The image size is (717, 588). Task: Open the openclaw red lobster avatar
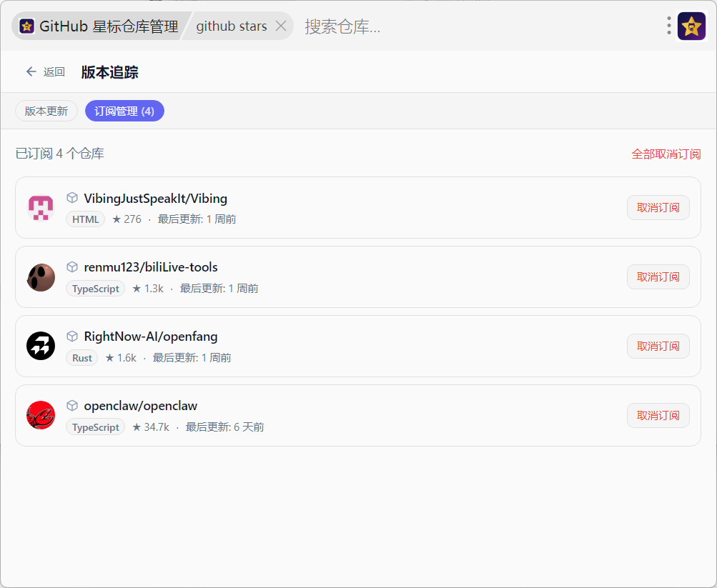click(x=41, y=415)
